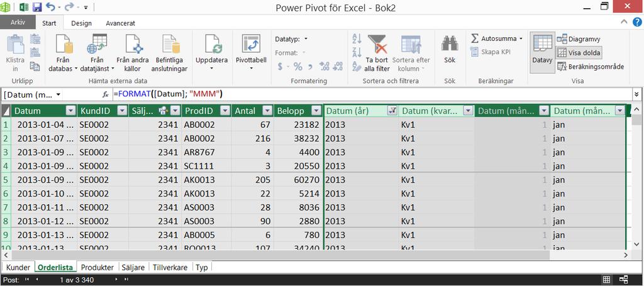Click Autosumma button
This screenshot has width=644, height=286.
pyautogui.click(x=493, y=38)
